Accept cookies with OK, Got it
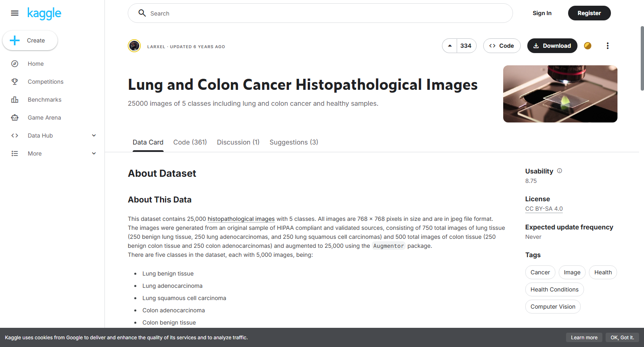 pos(622,338)
